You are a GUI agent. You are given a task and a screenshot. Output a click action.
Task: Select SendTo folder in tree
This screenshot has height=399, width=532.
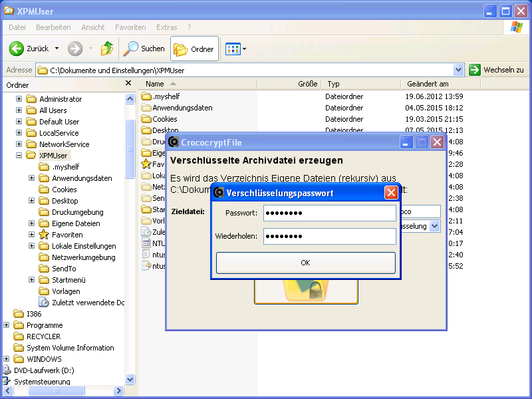pyautogui.click(x=57, y=269)
